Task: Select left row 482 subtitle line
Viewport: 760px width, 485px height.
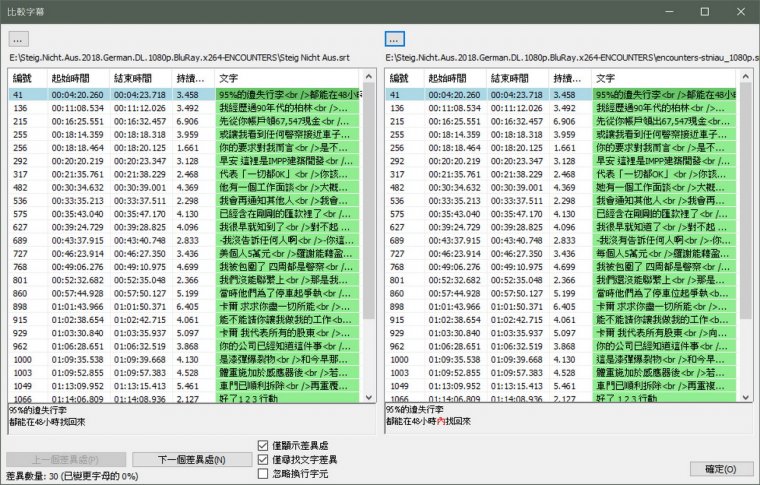Action: (185, 188)
